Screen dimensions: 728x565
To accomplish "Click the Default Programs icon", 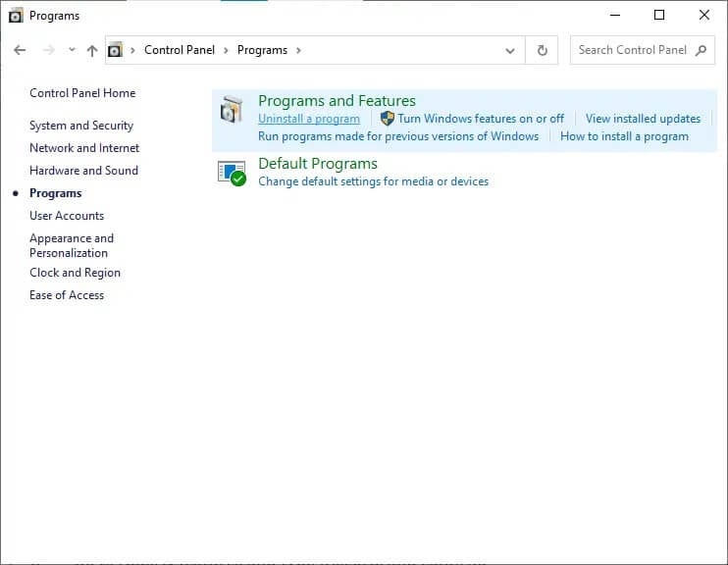I will click(x=232, y=173).
